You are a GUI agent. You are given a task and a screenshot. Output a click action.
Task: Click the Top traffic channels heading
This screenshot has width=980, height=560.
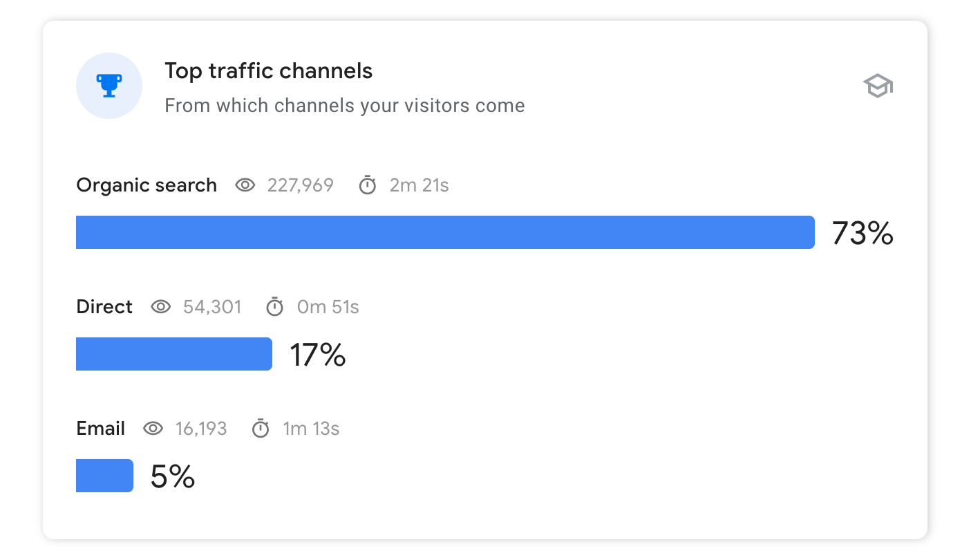pyautogui.click(x=269, y=71)
